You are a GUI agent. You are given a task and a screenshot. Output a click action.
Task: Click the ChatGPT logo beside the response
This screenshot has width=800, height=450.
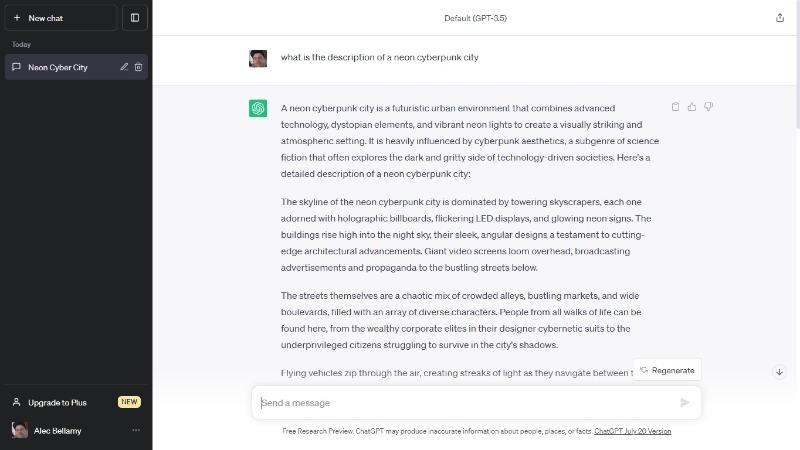[258, 108]
